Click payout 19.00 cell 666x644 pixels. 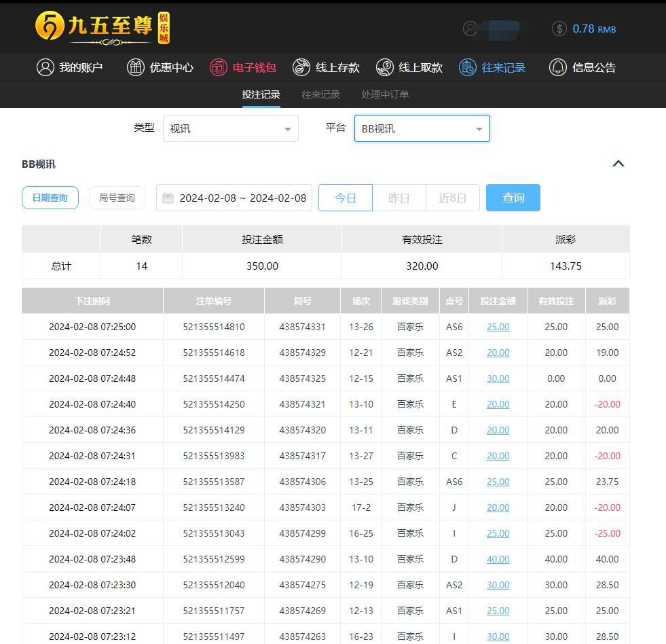pyautogui.click(x=607, y=353)
